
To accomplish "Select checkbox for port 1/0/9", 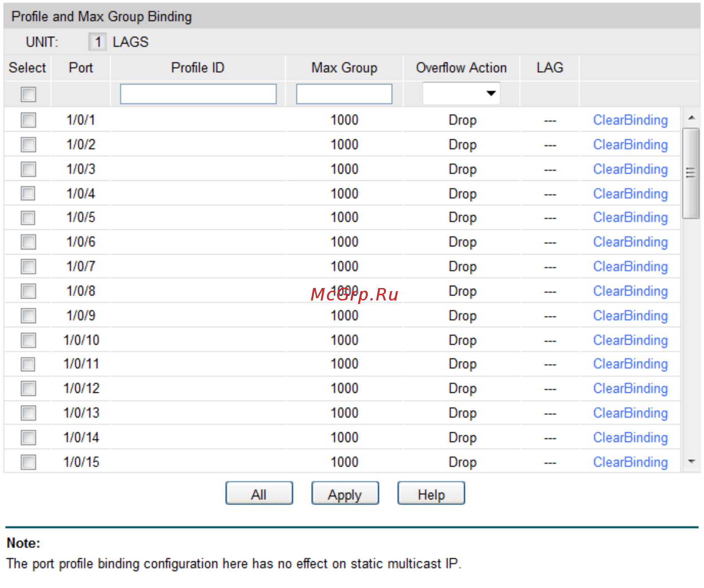I will pos(28,316).
